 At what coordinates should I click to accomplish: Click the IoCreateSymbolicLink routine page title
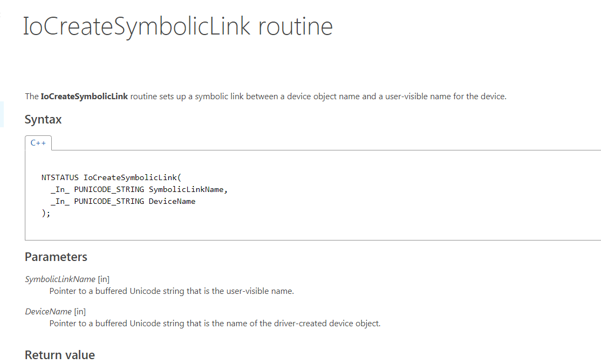(177, 26)
